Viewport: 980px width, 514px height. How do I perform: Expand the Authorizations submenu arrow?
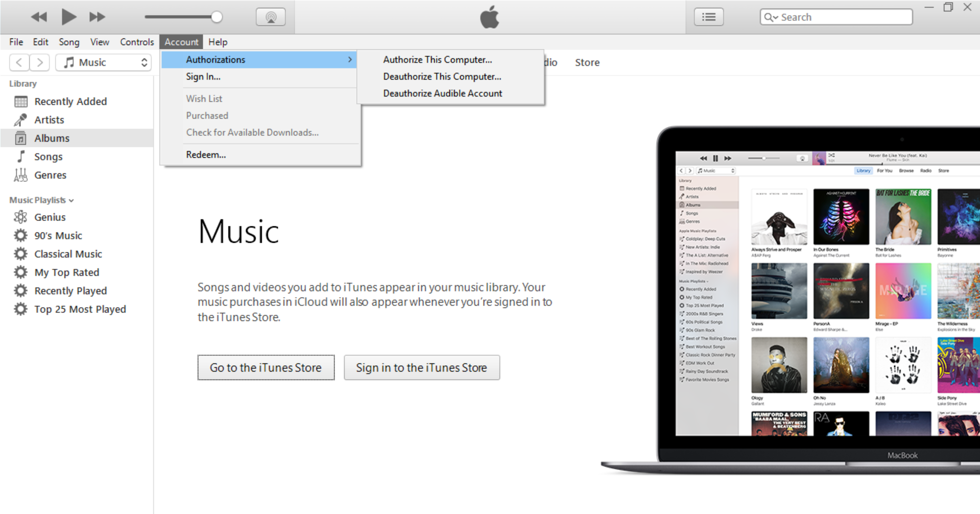tap(349, 59)
